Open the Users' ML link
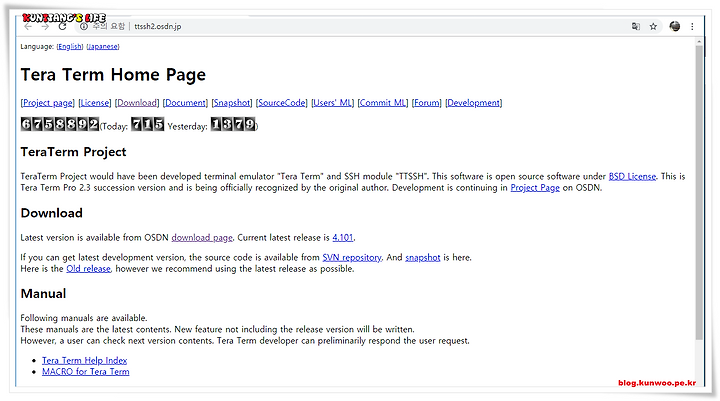The image size is (720, 401). [x=332, y=103]
